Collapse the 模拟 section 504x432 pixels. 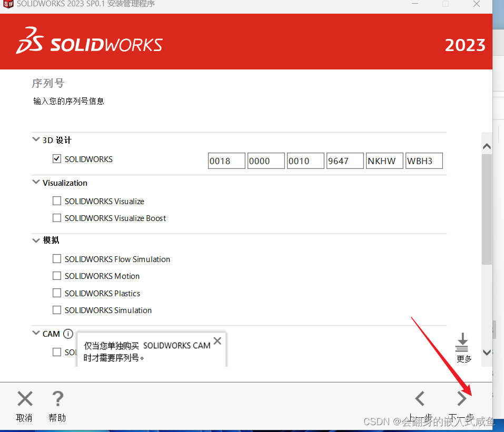(x=36, y=240)
